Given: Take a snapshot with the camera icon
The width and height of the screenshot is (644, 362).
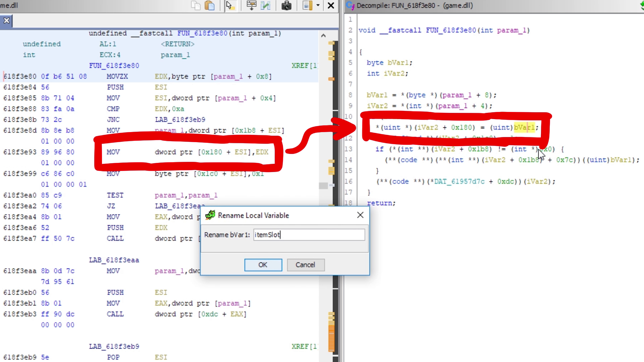Looking at the screenshot, I should pyautogui.click(x=286, y=6).
